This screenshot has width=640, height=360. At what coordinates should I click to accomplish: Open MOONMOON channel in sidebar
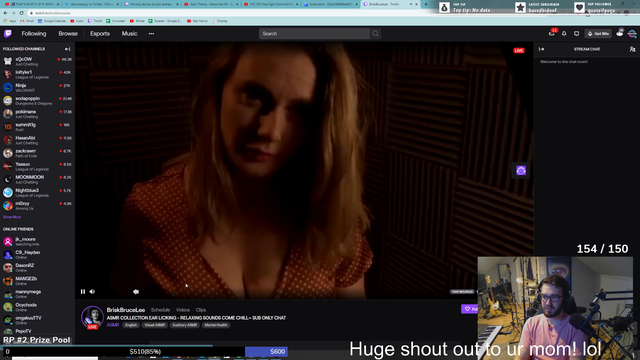[37, 179]
